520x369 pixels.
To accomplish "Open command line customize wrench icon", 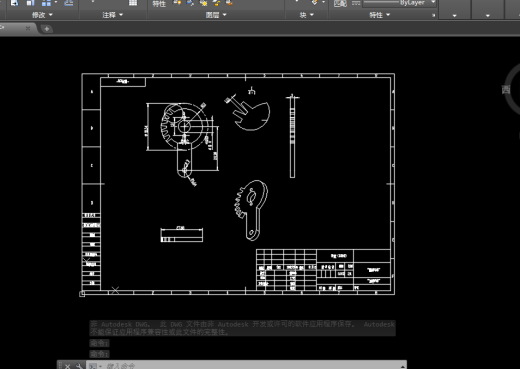I will tap(79, 366).
